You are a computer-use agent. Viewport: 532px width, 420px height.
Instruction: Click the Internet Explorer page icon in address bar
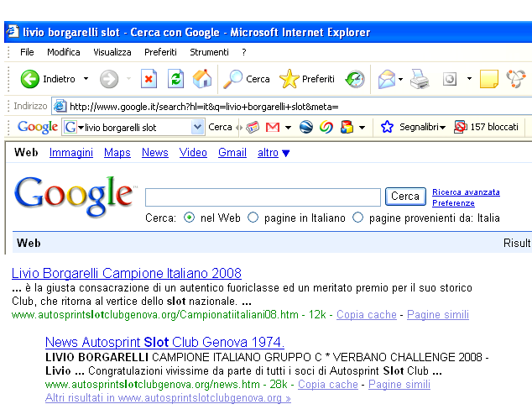[x=60, y=107]
